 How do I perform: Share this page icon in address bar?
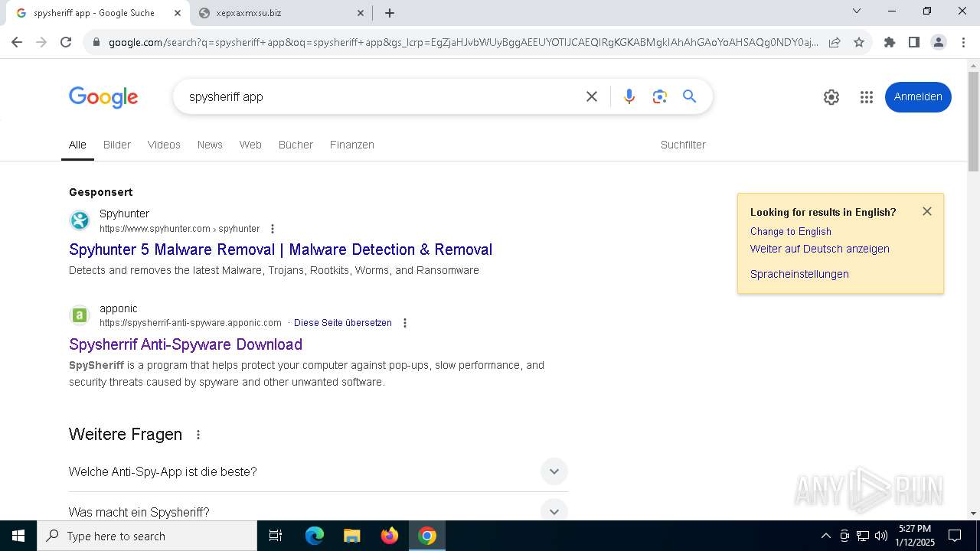click(x=835, y=42)
